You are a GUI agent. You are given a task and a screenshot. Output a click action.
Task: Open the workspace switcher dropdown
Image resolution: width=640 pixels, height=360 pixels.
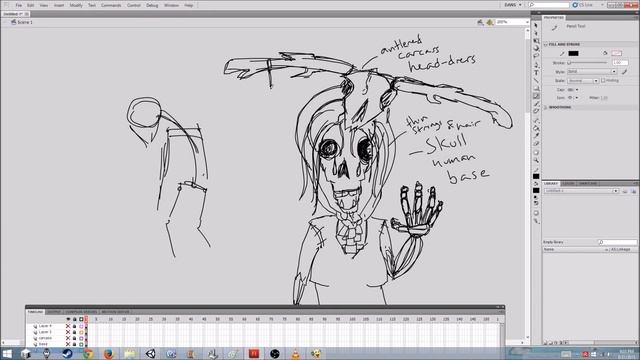point(513,5)
